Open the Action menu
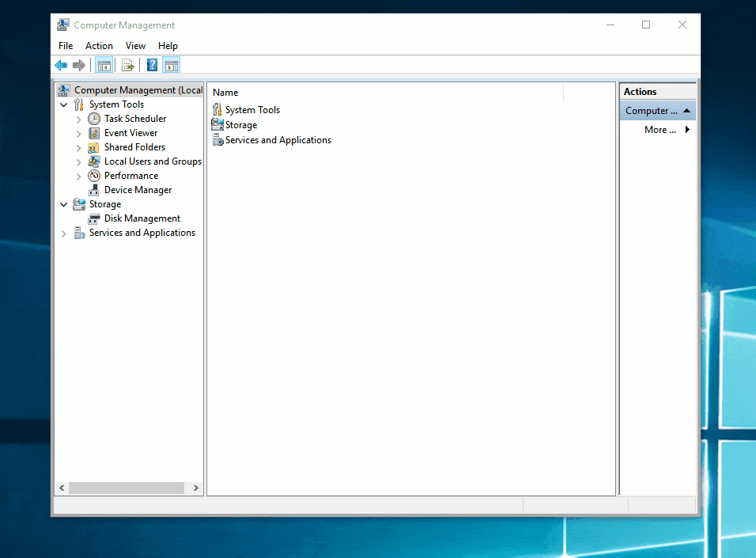Image resolution: width=756 pixels, height=558 pixels. [99, 45]
